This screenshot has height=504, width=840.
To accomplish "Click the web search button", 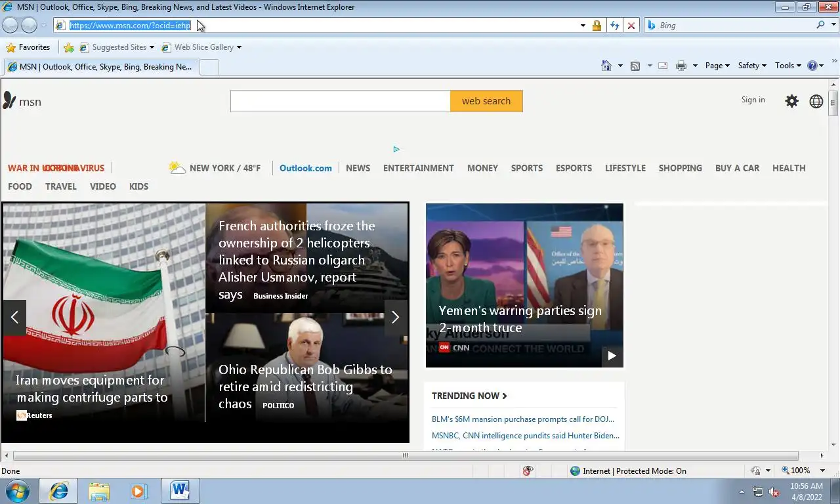I will [486, 101].
